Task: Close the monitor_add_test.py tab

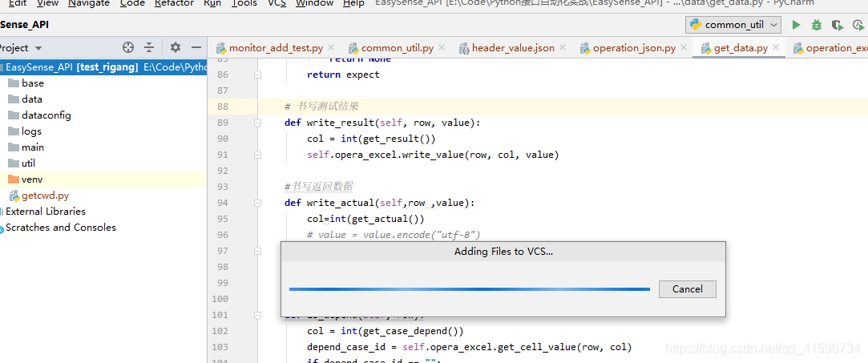Action: [332, 47]
